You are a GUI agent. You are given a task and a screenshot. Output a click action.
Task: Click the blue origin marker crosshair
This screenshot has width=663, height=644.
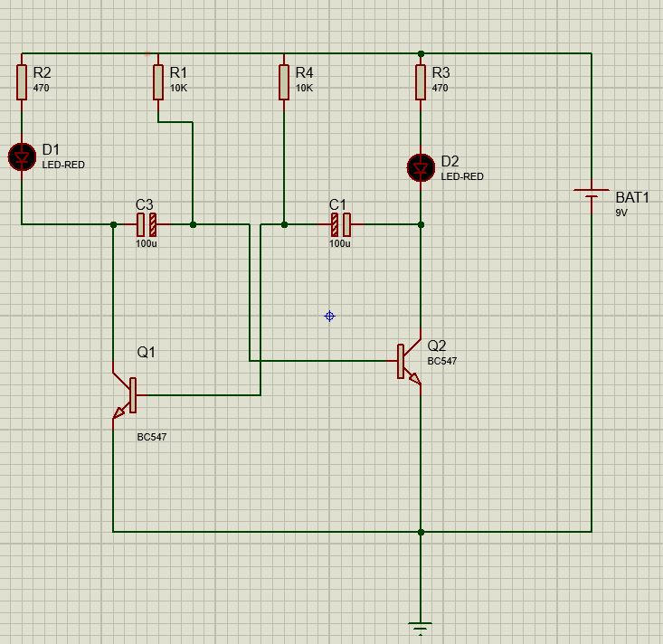click(330, 316)
